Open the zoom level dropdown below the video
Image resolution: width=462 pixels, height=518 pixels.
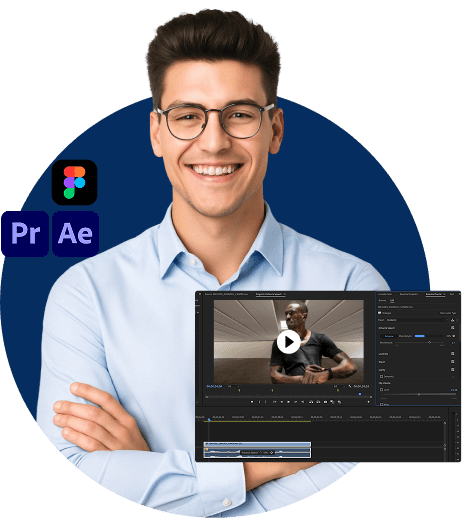[234, 386]
